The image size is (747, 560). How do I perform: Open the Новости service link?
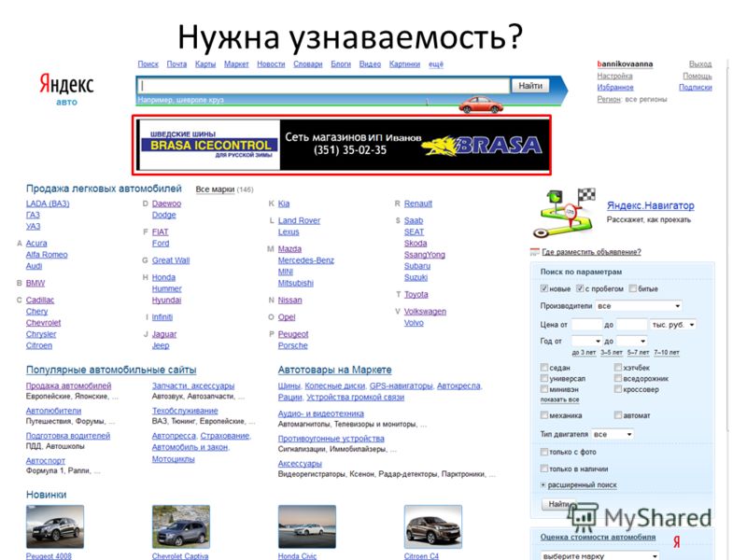271,63
